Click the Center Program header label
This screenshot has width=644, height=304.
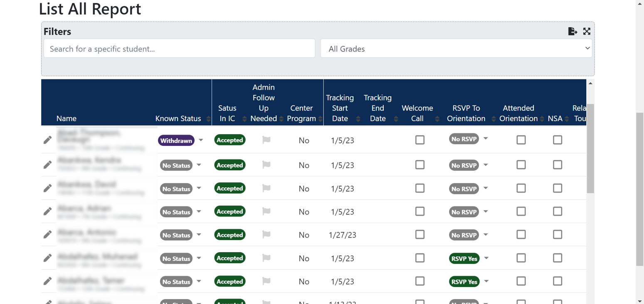tap(301, 113)
